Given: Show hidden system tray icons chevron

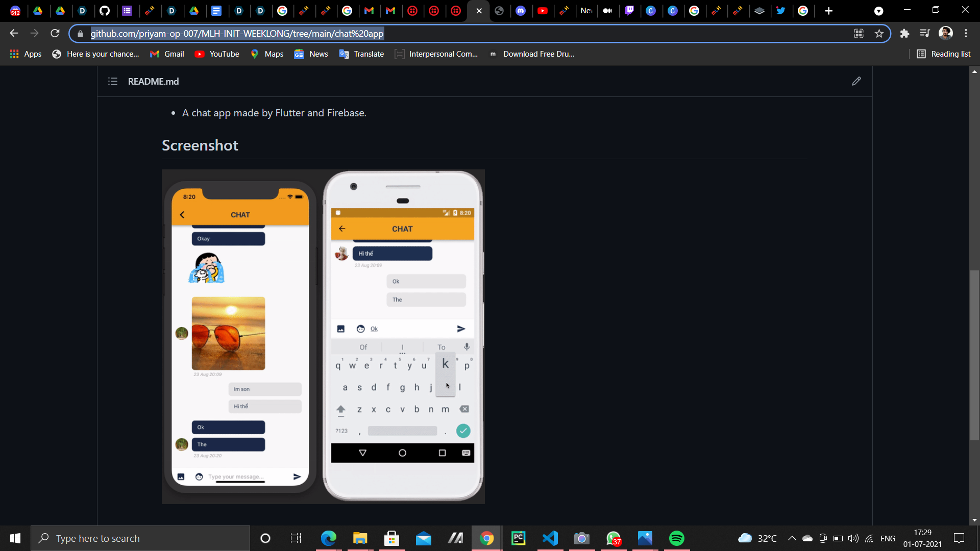Looking at the screenshot, I should tap(792, 538).
